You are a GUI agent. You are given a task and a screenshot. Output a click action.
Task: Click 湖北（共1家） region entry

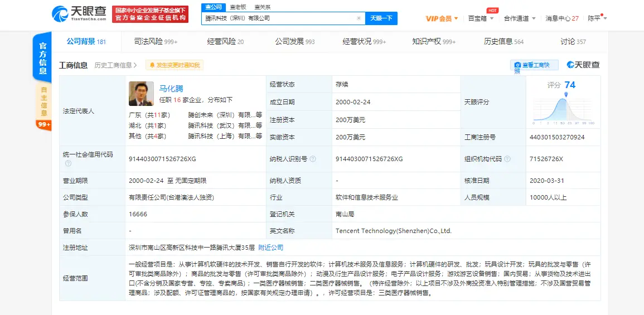click(x=147, y=125)
